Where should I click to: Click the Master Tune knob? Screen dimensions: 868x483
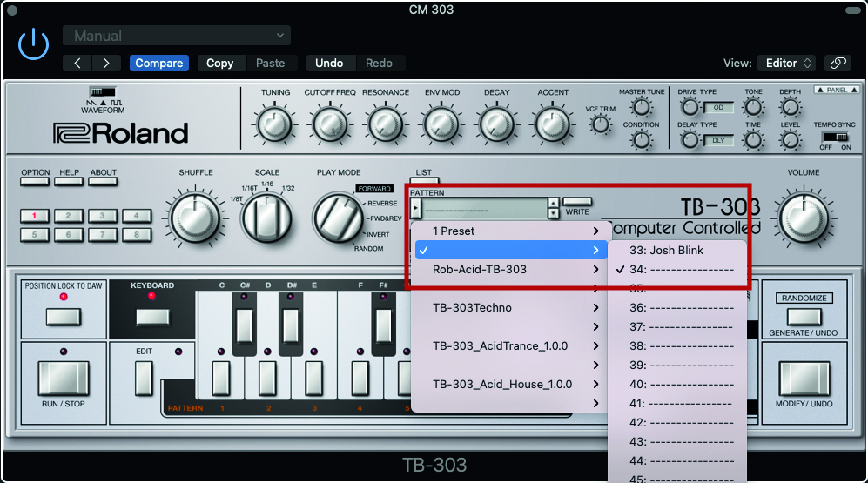(642, 107)
